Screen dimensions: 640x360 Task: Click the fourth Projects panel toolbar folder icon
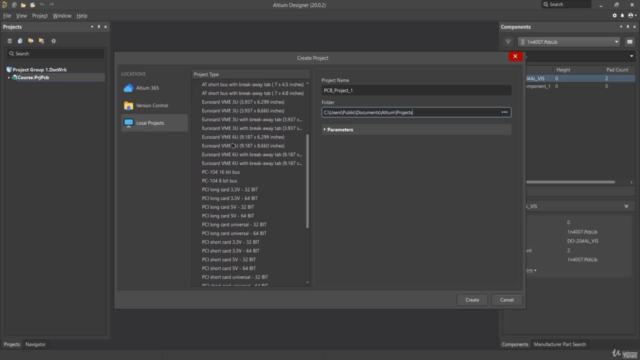click(x=41, y=41)
